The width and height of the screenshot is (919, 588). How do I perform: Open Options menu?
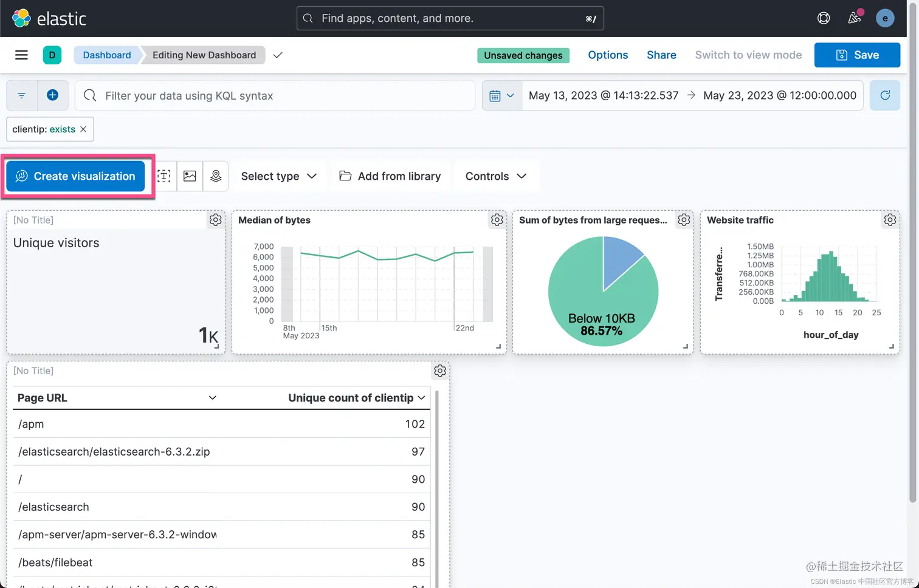pos(608,55)
